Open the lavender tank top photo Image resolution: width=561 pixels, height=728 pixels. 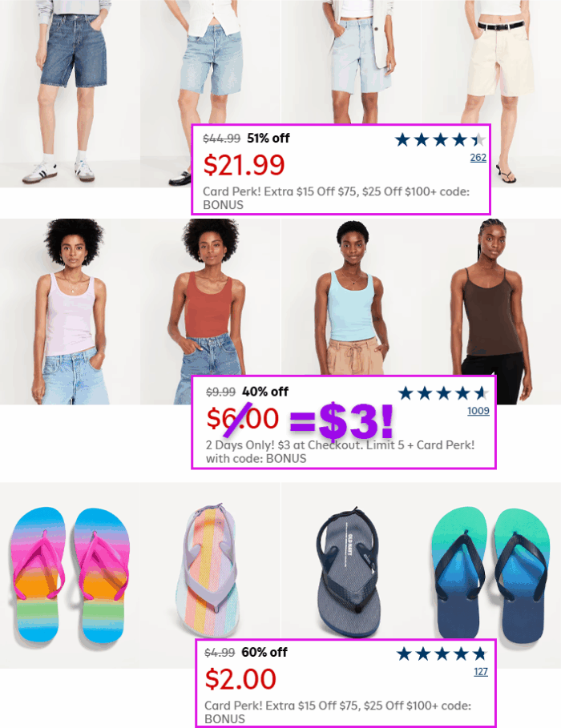tap(70, 312)
